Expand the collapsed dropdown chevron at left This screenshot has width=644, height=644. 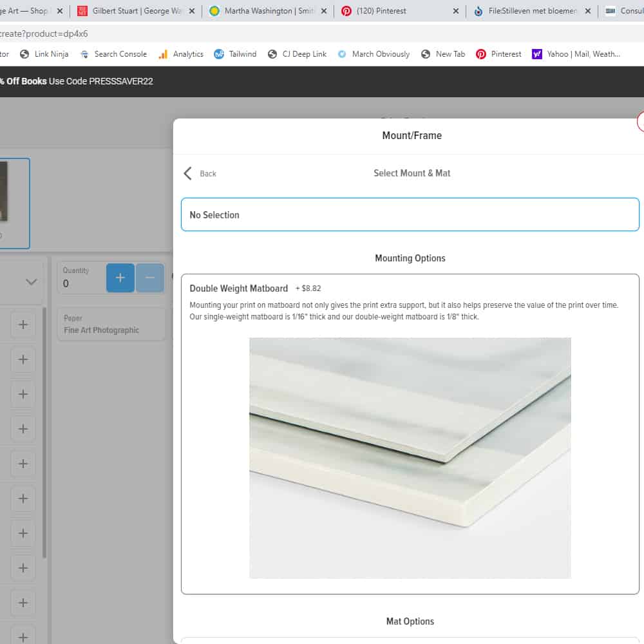click(31, 281)
